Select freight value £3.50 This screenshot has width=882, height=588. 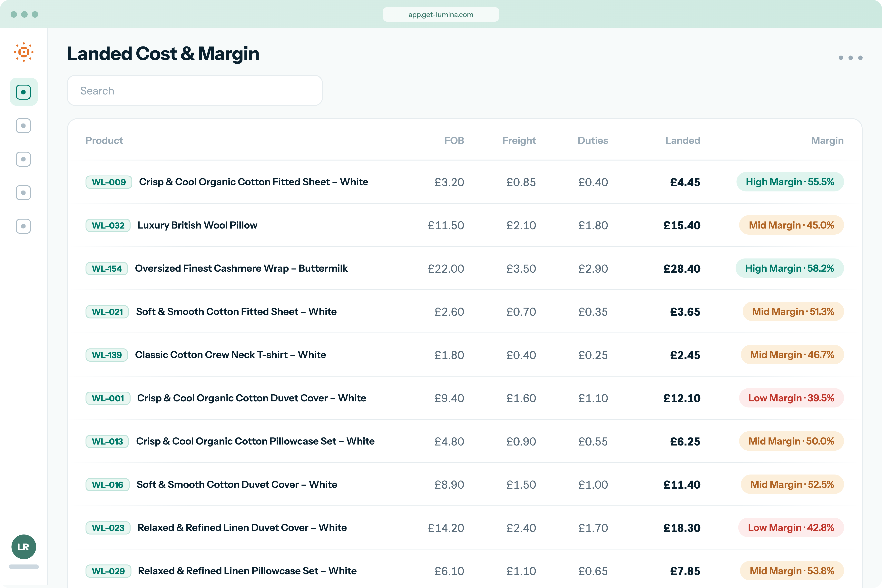click(521, 269)
